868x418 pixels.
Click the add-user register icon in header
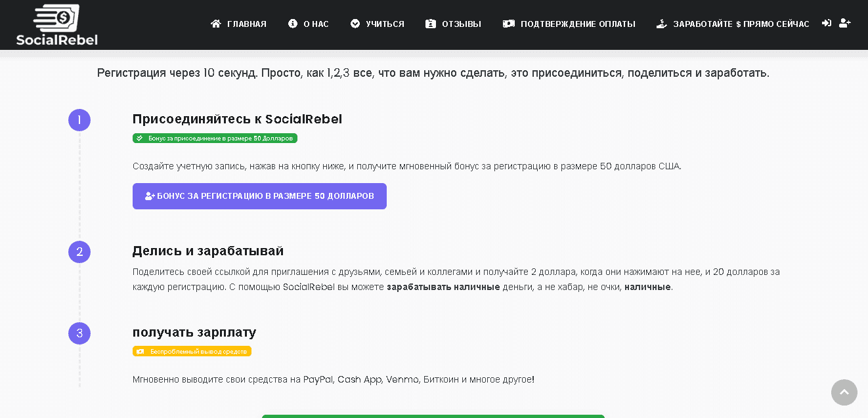pyautogui.click(x=845, y=23)
